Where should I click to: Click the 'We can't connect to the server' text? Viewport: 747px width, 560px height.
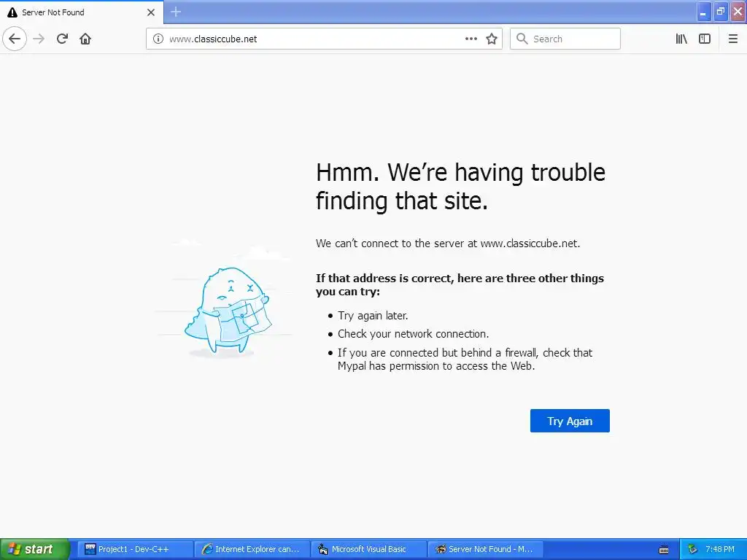coord(448,244)
